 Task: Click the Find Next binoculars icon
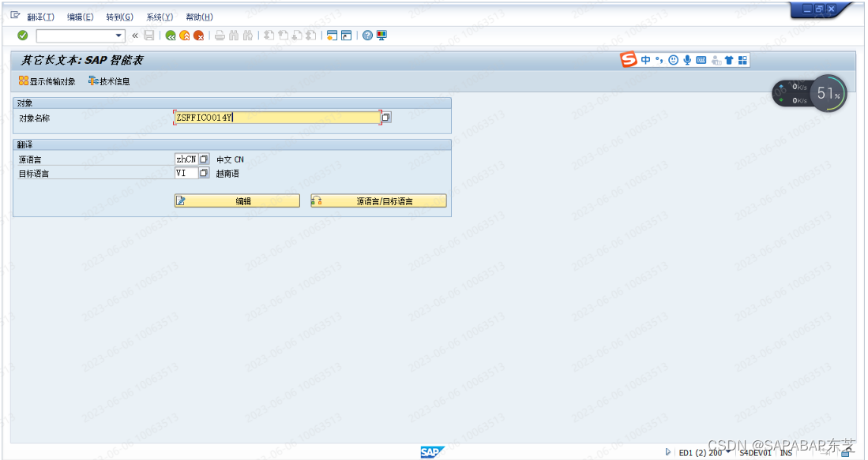[248, 36]
